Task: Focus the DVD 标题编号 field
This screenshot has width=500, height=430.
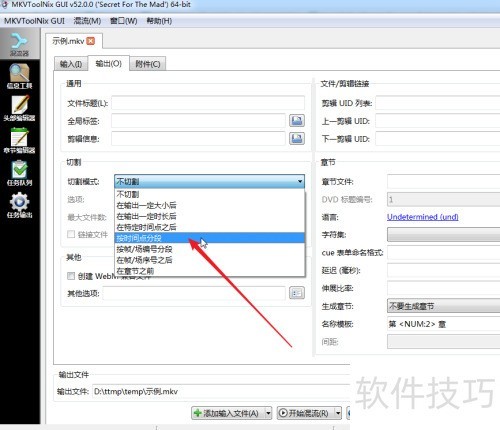Action: [443, 199]
